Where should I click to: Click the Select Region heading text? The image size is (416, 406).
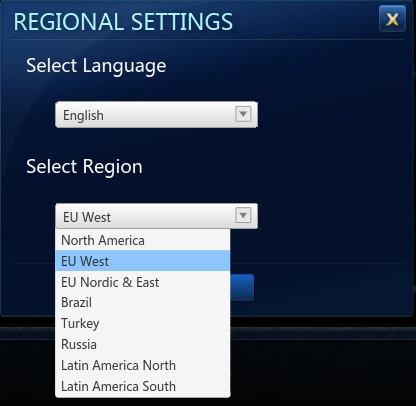click(84, 167)
